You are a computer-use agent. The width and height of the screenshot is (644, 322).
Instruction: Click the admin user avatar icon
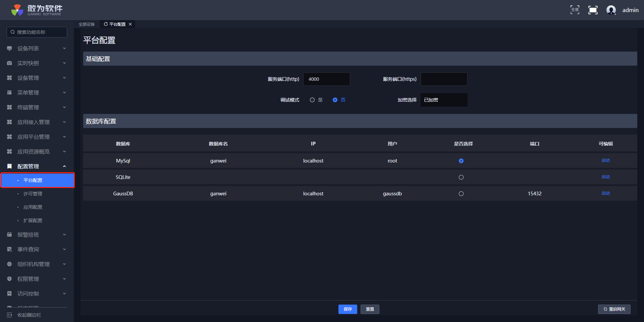point(611,10)
